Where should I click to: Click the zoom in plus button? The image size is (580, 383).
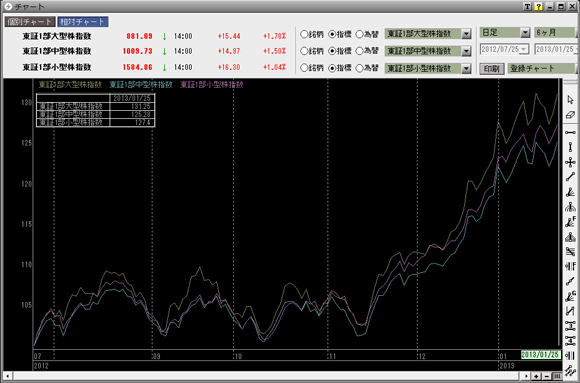click(536, 376)
